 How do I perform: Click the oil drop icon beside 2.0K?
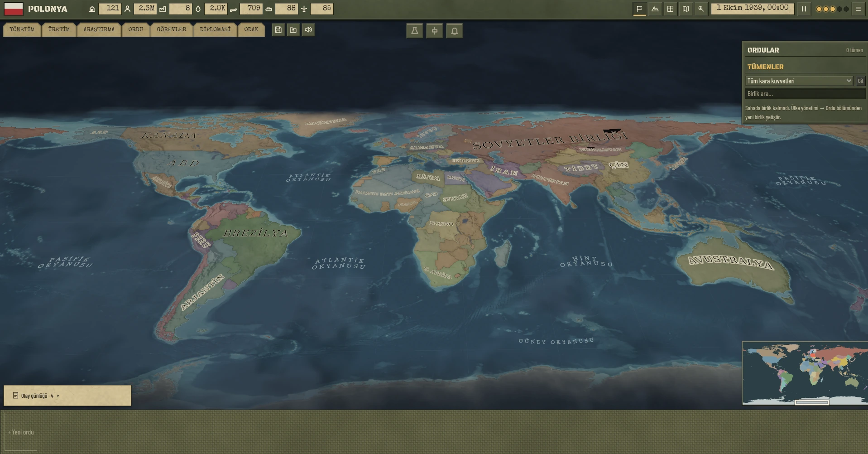tap(198, 9)
